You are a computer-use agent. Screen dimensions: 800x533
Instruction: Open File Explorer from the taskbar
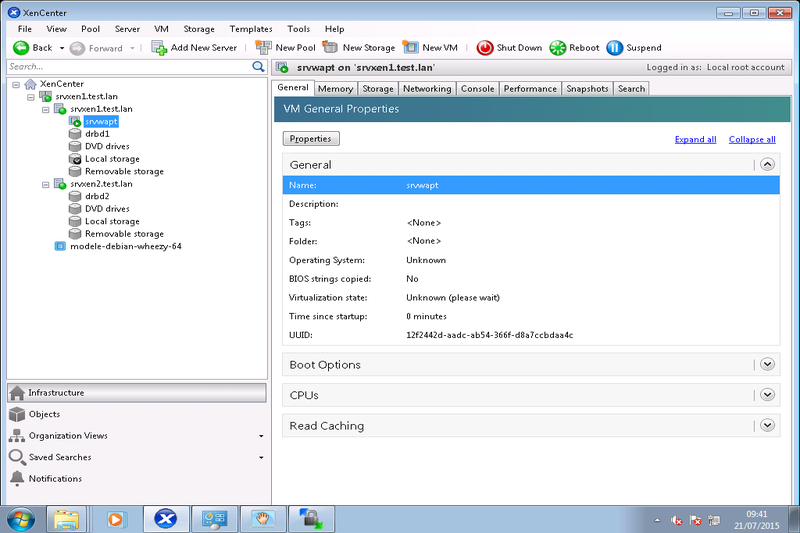pyautogui.click(x=66, y=520)
